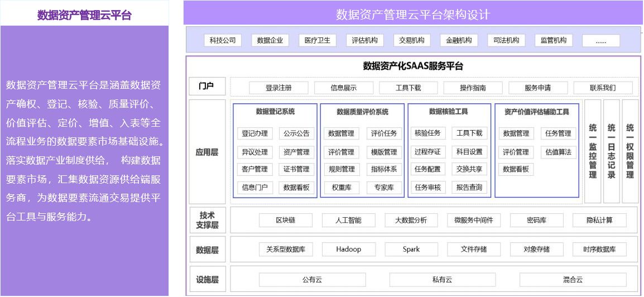This screenshot has width=644, height=297.
Task: Click the ellipsis box after 监管机构
Action: pyautogui.click(x=601, y=41)
